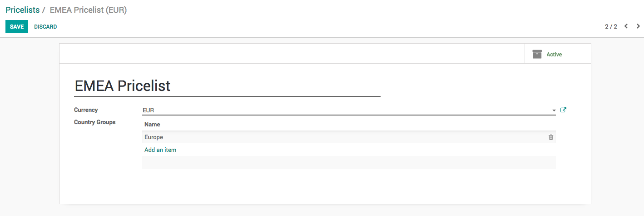The width and height of the screenshot is (644, 216).
Task: Open the currency external link icon
Action: click(563, 110)
